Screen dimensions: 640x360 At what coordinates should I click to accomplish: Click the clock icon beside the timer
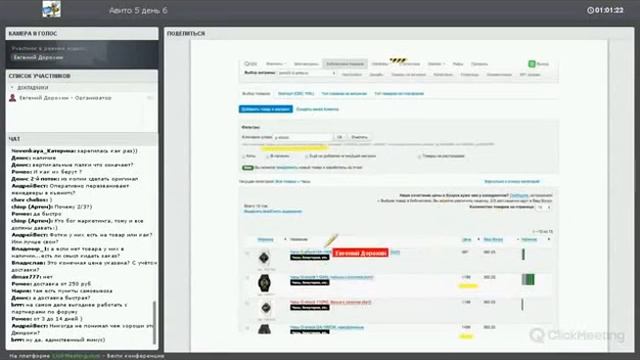coord(590,10)
